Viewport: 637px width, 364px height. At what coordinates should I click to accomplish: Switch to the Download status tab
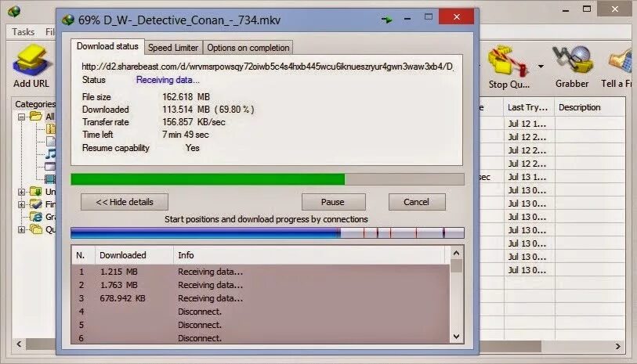[x=107, y=46]
